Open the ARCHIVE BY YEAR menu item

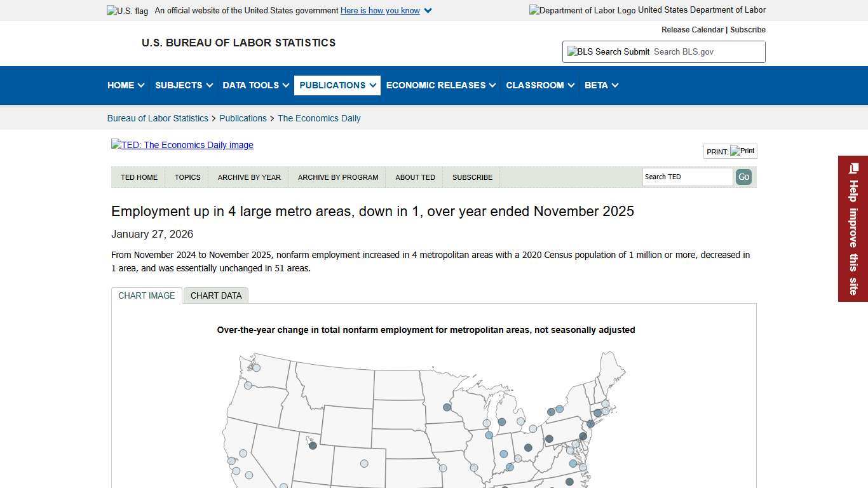[x=249, y=177]
